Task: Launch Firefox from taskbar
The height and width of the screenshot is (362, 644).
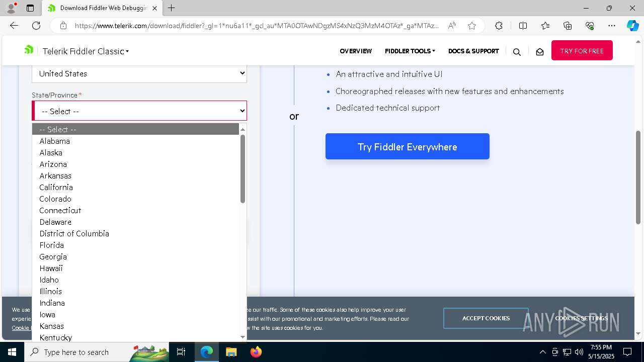Action: tap(256, 352)
